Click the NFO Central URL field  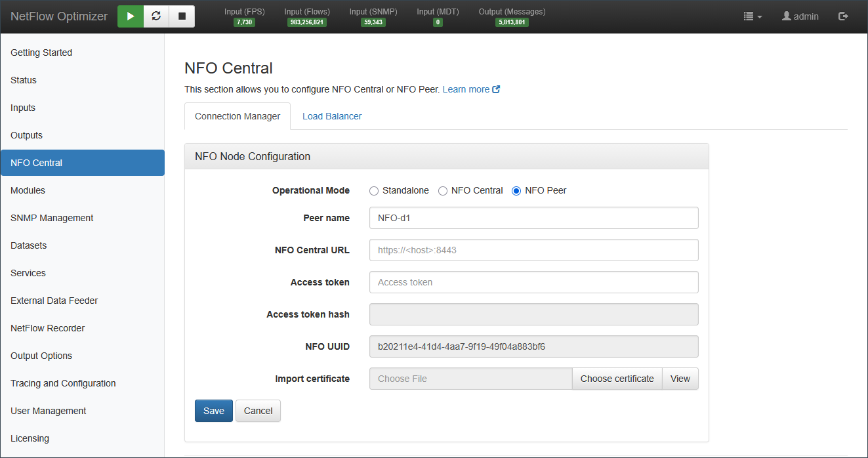click(x=533, y=250)
